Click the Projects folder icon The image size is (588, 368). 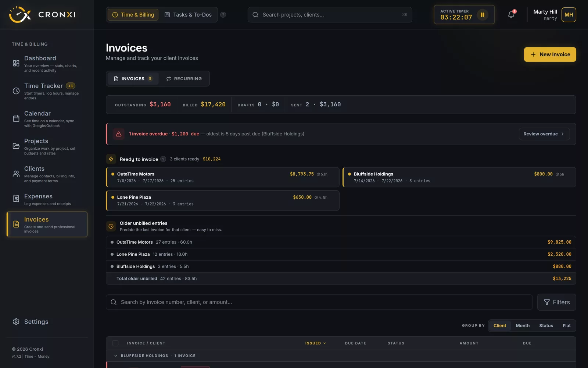16,146
